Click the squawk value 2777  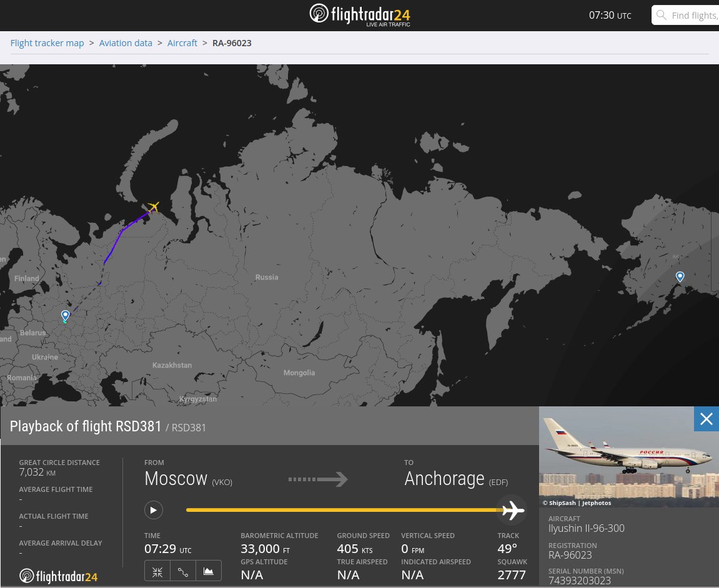[x=512, y=575]
